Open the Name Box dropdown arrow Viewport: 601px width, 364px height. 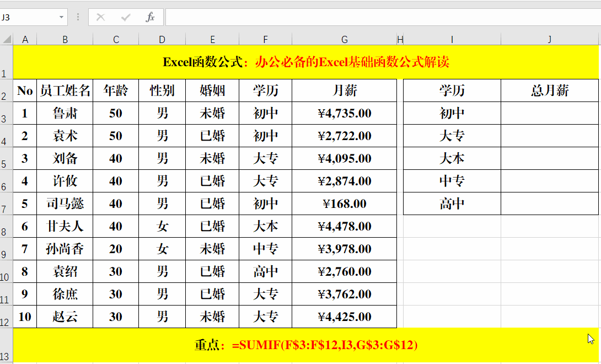coord(61,17)
